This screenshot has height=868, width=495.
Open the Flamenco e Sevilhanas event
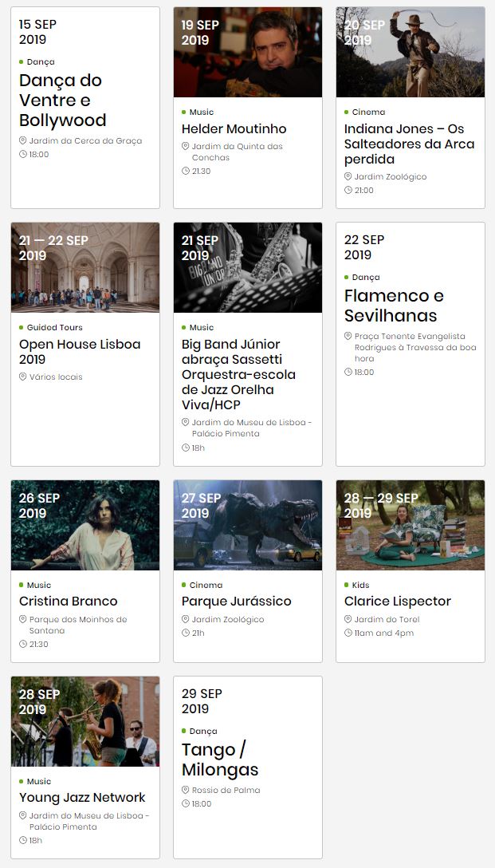coord(394,306)
